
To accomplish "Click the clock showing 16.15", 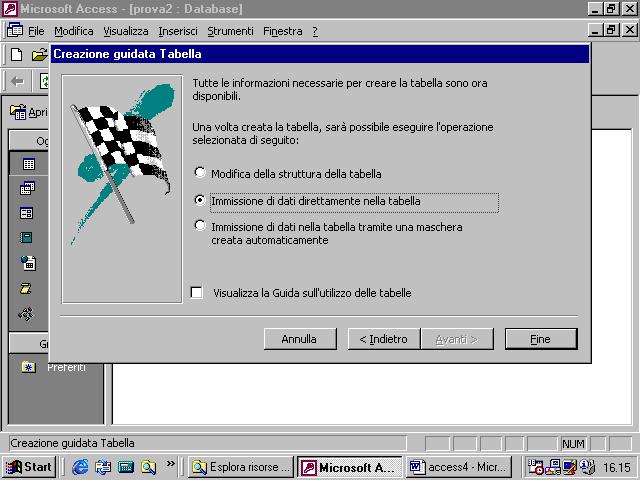I will 617,467.
